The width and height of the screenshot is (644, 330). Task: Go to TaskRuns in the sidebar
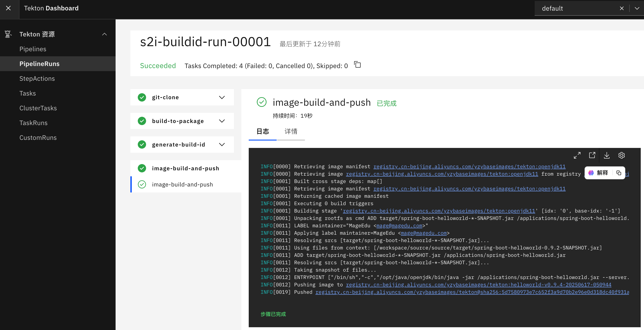34,123
